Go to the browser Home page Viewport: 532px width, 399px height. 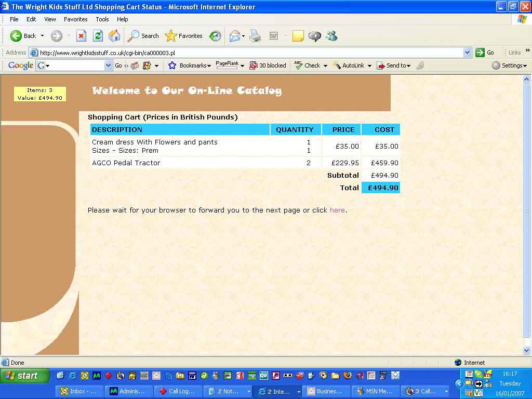114,36
